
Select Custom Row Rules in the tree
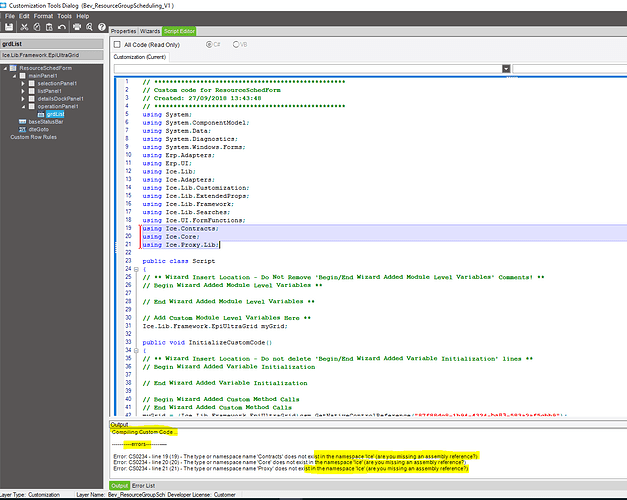pyautogui.click(x=34, y=137)
